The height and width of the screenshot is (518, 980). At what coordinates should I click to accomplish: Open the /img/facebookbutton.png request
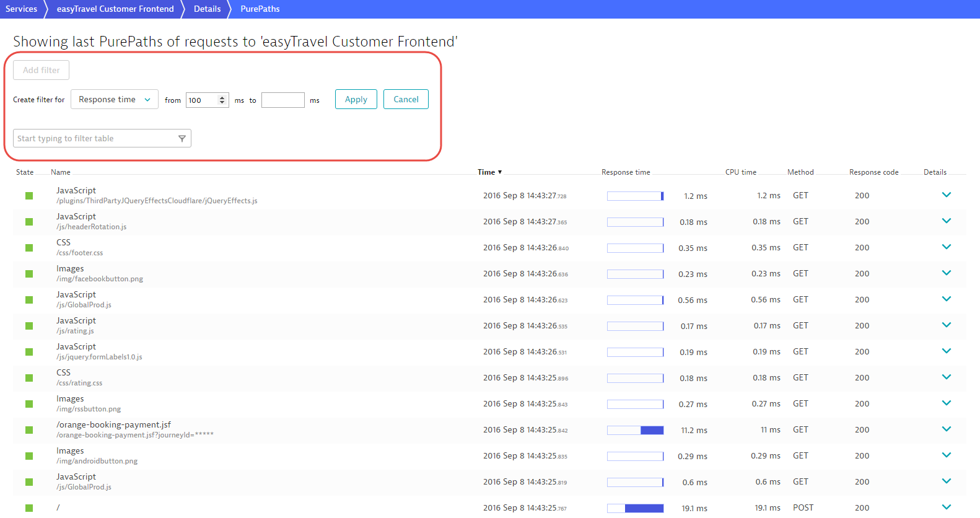tap(100, 279)
